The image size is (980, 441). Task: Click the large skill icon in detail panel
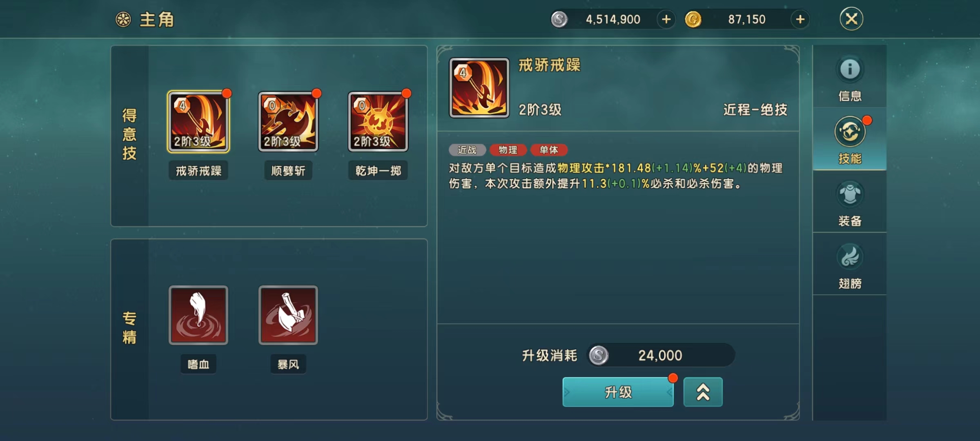[479, 88]
